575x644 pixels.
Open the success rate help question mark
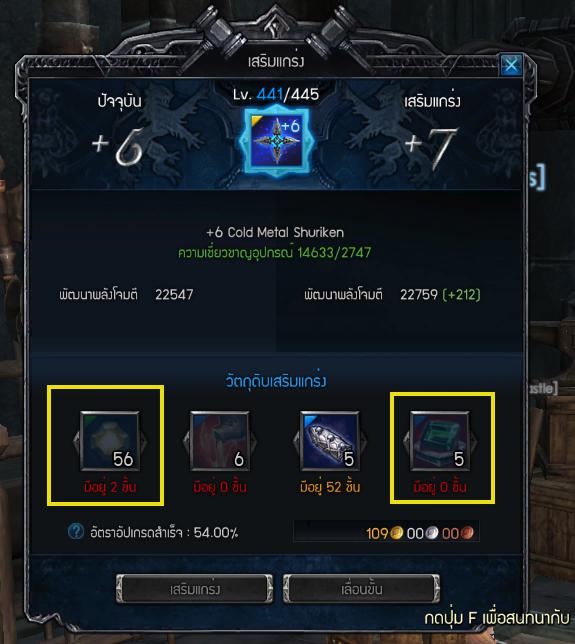(x=76, y=531)
